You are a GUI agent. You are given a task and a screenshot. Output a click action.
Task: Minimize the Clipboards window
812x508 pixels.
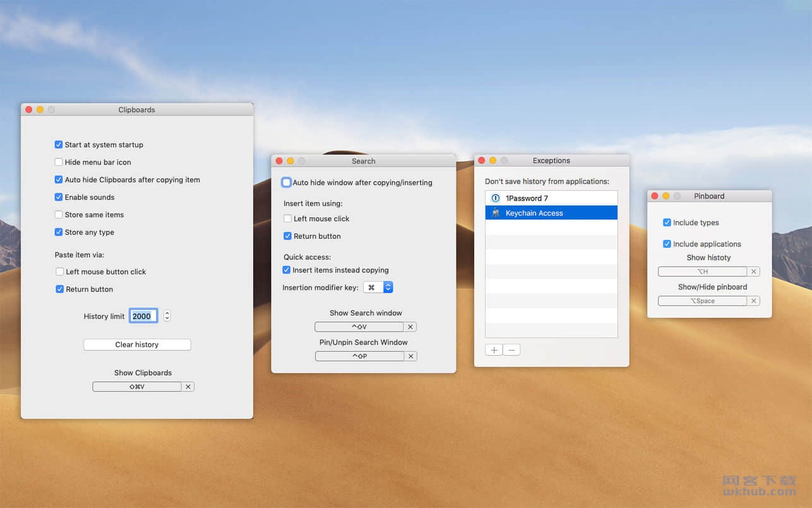40,110
